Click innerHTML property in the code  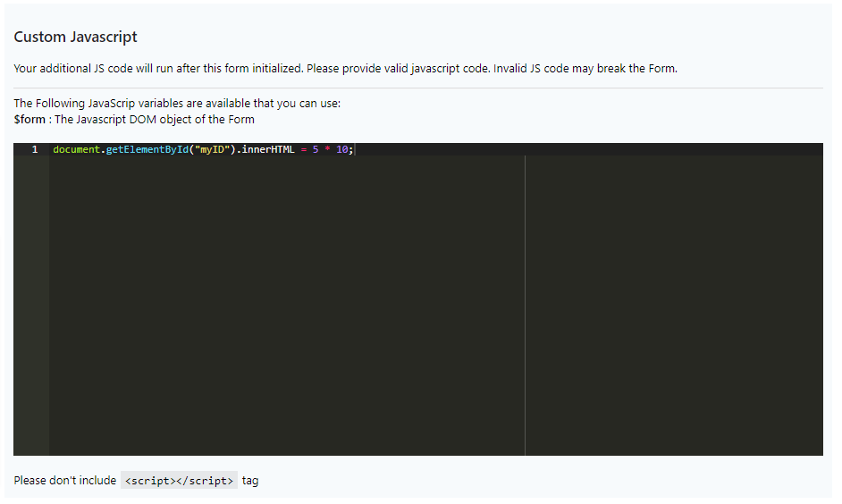267,150
